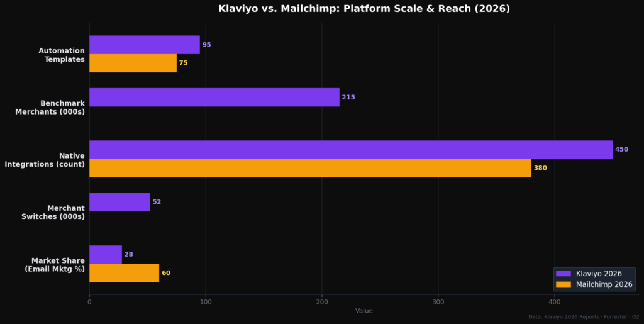
Task: Click the value label '60'
Action: click(x=166, y=273)
